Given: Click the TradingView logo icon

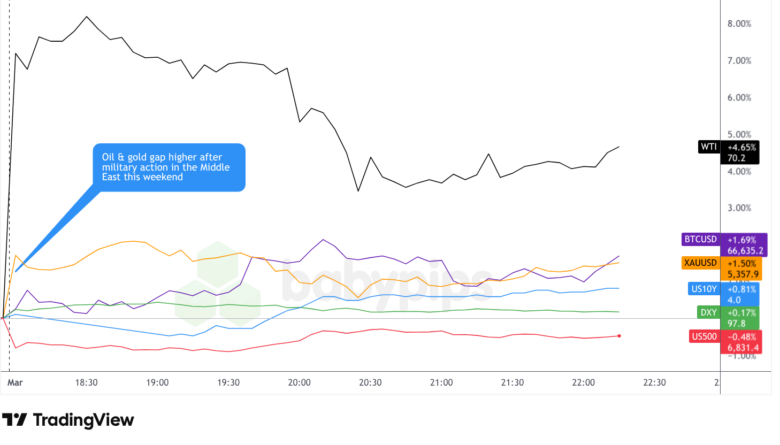Looking at the screenshot, I should [15, 420].
